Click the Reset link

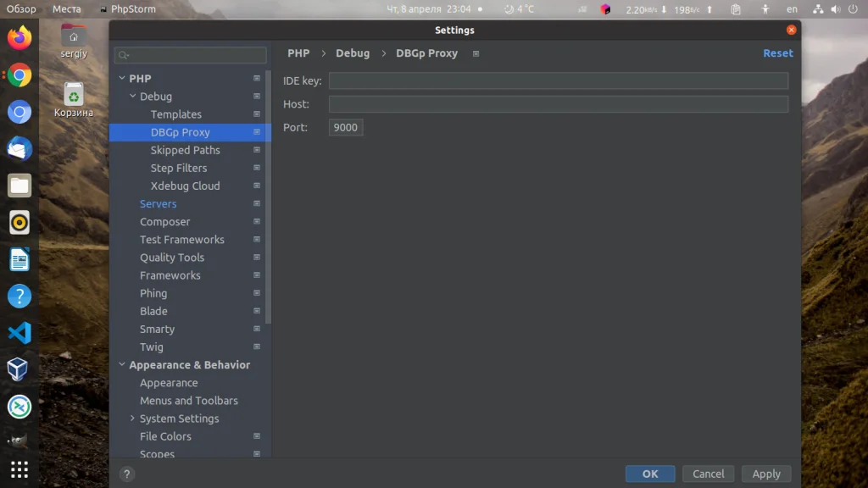[777, 53]
